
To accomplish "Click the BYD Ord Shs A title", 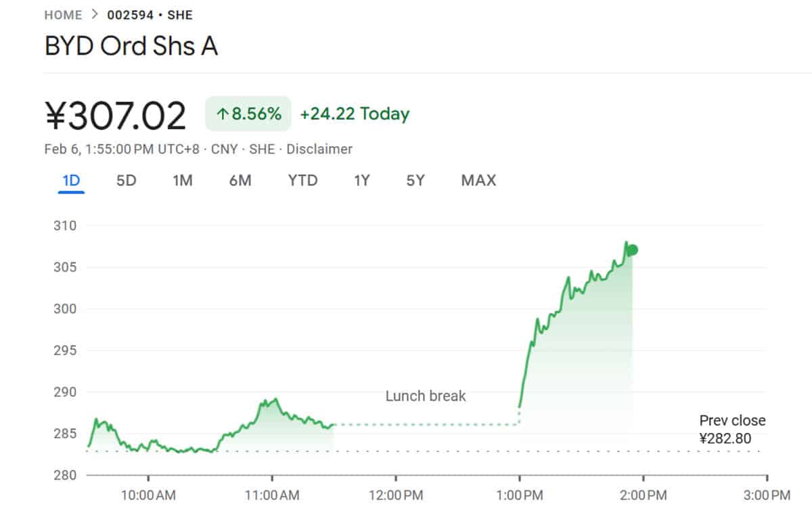I will point(131,47).
